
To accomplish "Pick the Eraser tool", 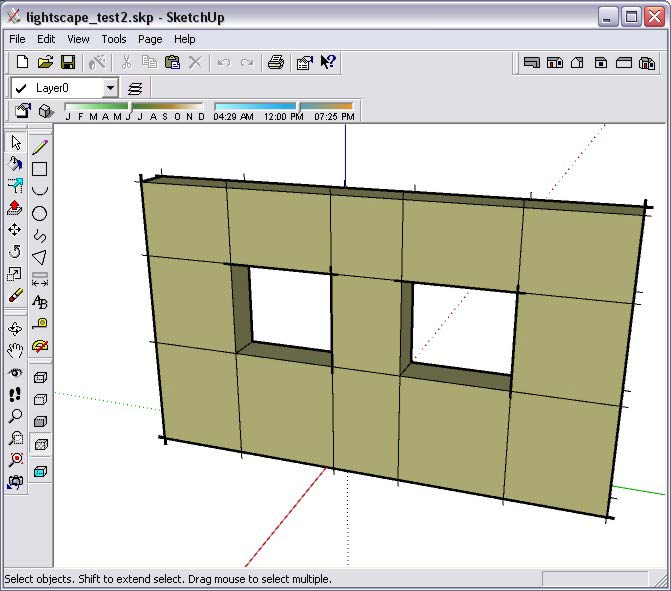I will (15, 296).
